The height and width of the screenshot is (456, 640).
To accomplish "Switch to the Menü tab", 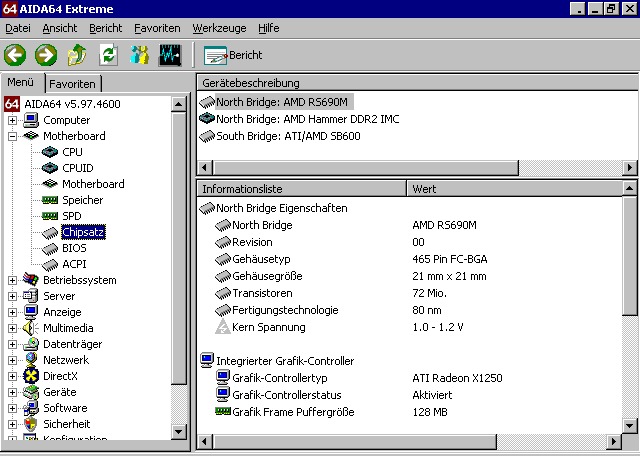I will 20,82.
